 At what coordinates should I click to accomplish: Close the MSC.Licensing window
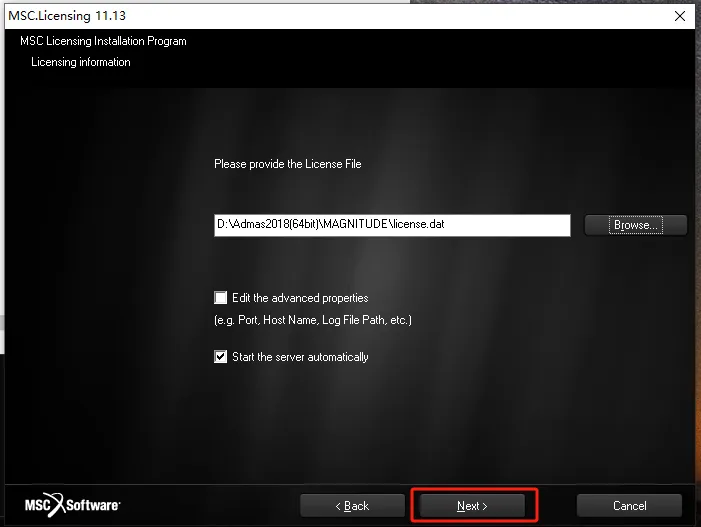tap(680, 16)
